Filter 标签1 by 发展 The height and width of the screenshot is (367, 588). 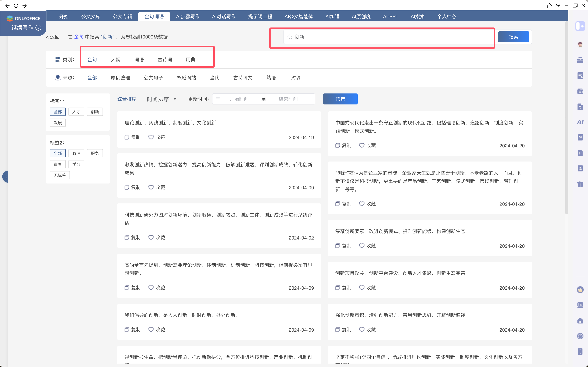(58, 123)
